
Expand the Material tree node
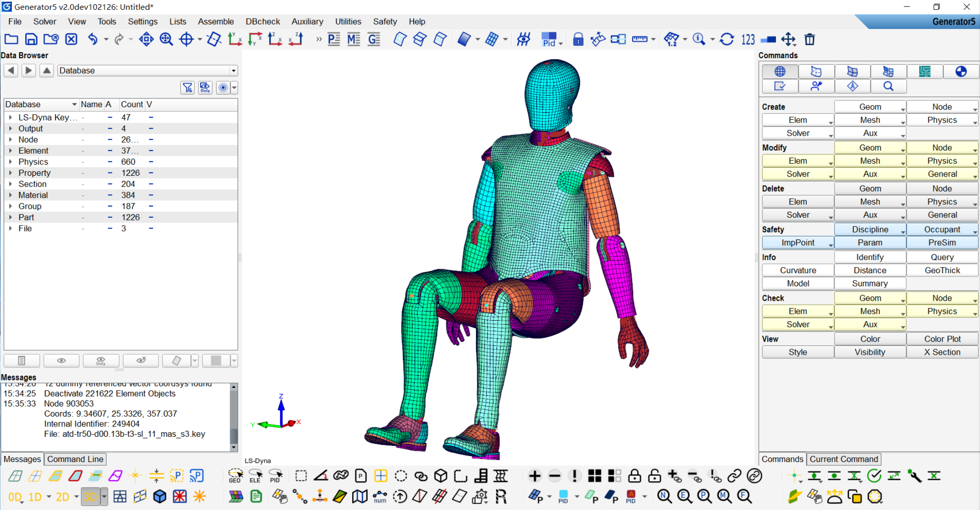(10, 195)
